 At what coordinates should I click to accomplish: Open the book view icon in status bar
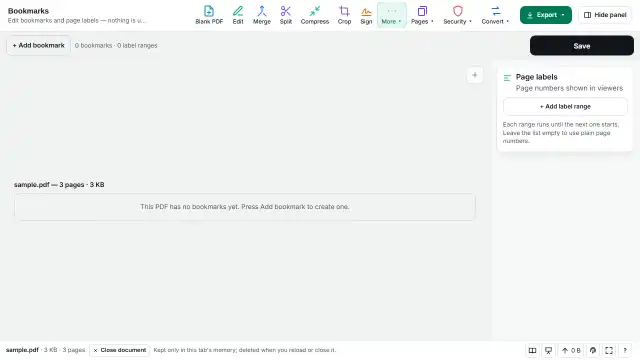tap(532, 350)
